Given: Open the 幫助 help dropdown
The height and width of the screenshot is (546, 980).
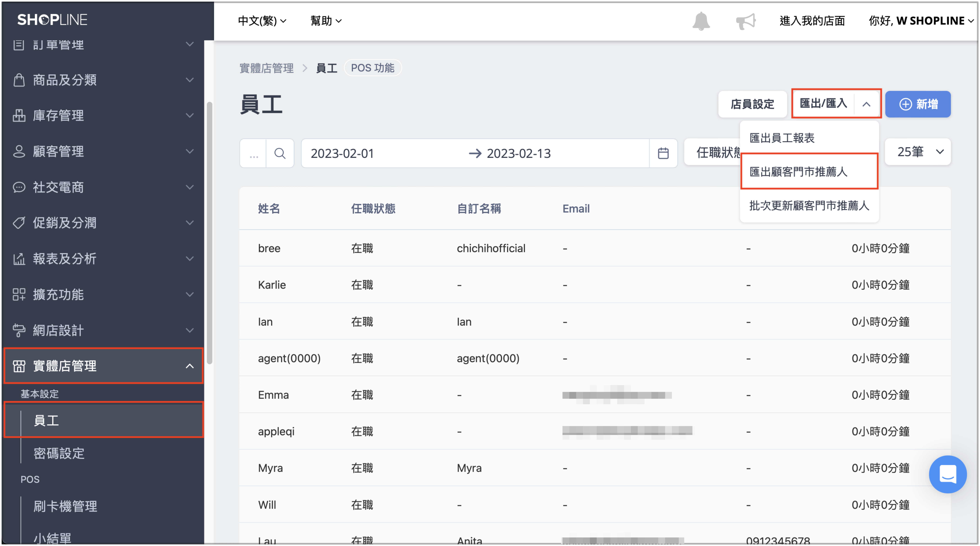Looking at the screenshot, I should (326, 21).
